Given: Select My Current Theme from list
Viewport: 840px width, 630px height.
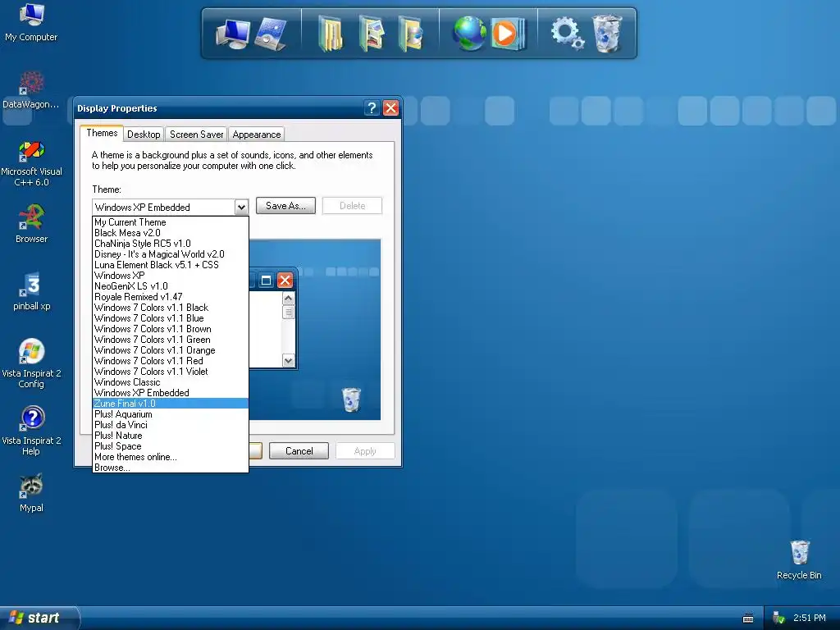Looking at the screenshot, I should click(x=171, y=221).
